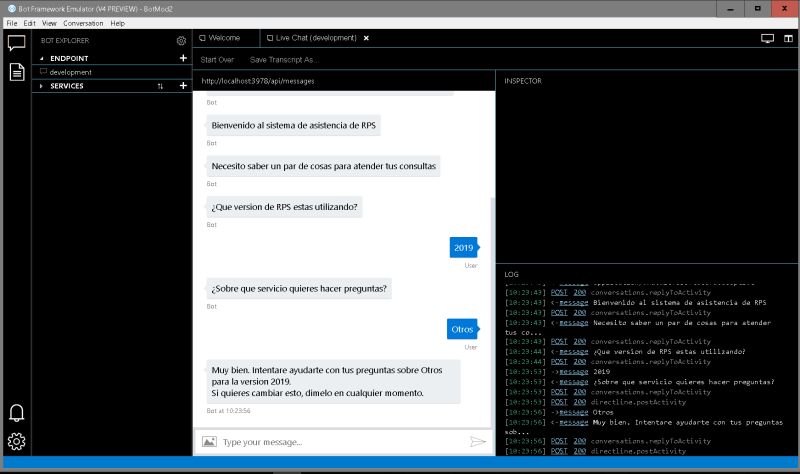Open the transcripts document icon in sidebar
Image resolution: width=800 pixels, height=474 pixels.
tap(17, 72)
